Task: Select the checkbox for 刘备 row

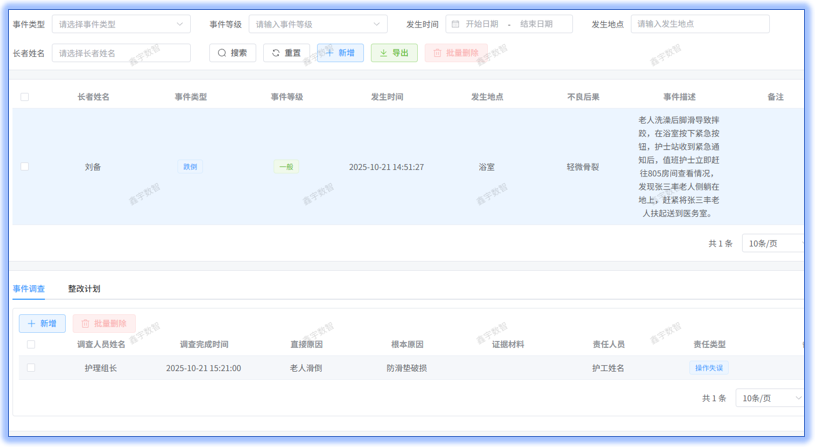Action: pyautogui.click(x=25, y=167)
